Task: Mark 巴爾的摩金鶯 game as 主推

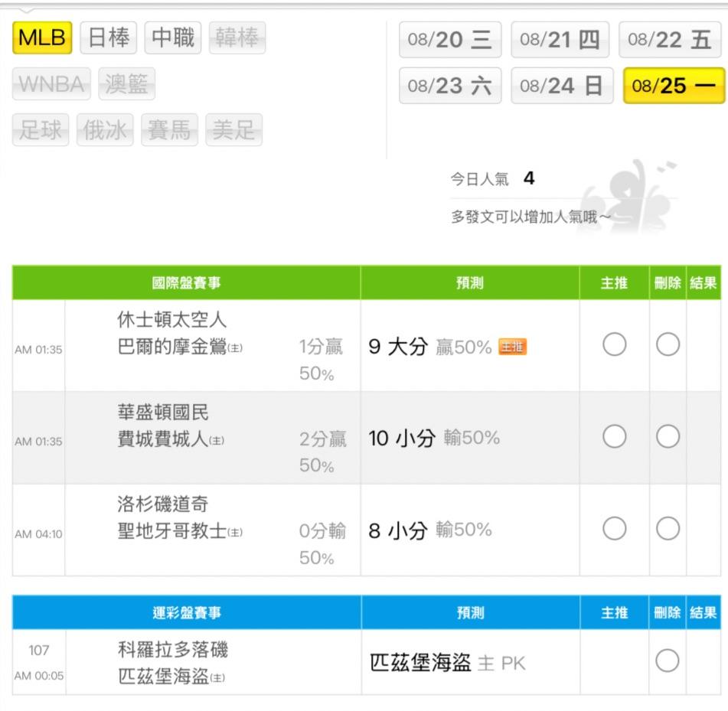Action: 614,344
